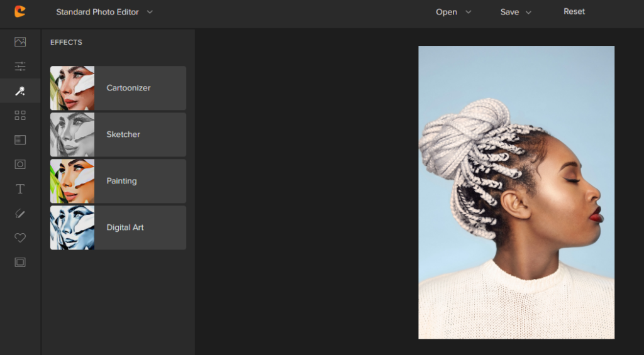Open the Overlays texture icon
644x355 pixels.
point(20,140)
